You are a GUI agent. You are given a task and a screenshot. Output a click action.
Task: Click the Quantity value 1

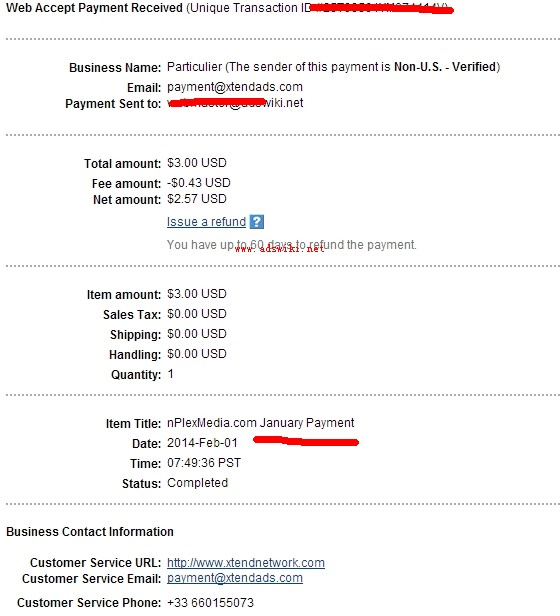[x=170, y=374]
